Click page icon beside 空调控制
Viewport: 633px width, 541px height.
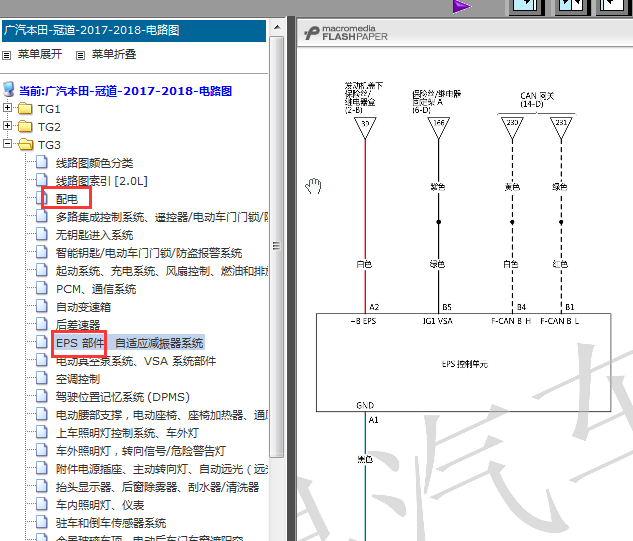point(42,377)
